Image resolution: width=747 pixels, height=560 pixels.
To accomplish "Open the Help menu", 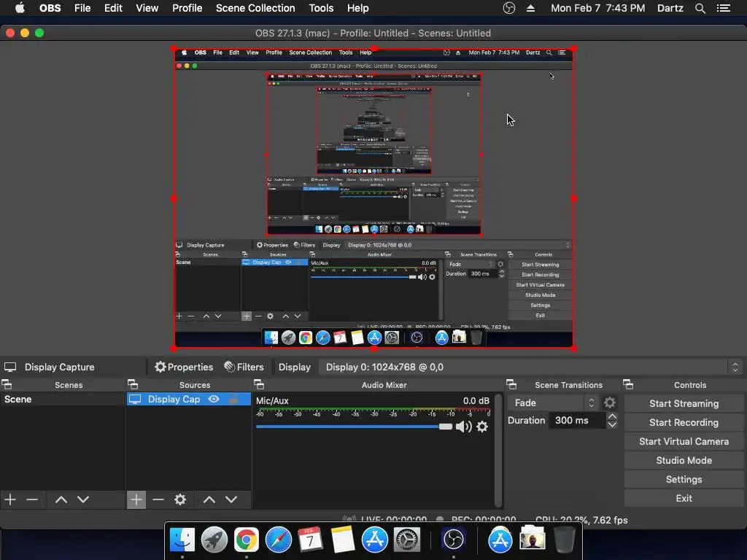I will click(x=357, y=8).
